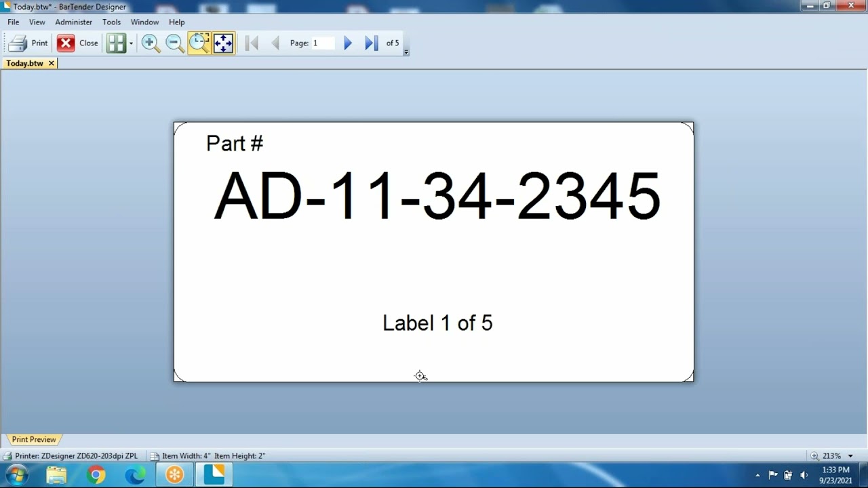868x488 pixels.
Task: Go to the next preview page
Action: coord(348,43)
